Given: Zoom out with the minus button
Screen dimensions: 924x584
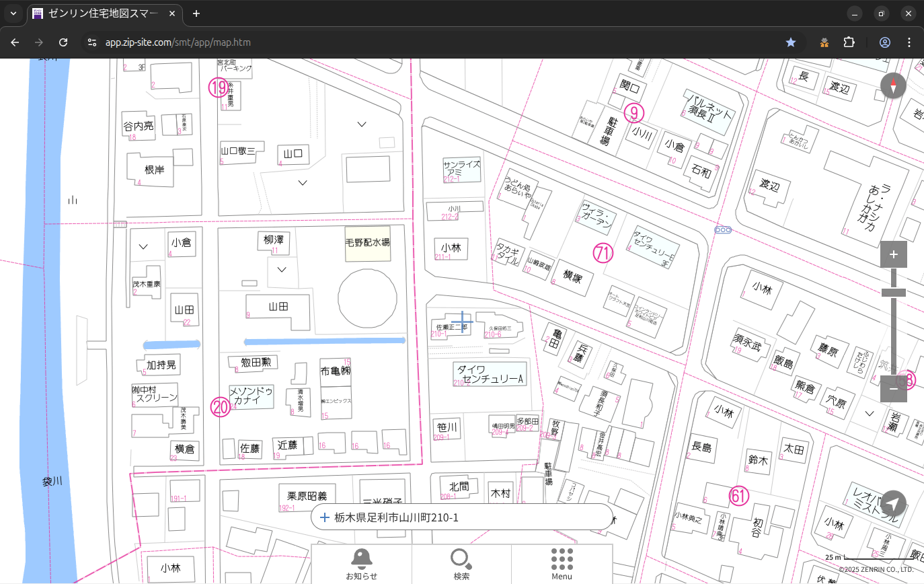Looking at the screenshot, I should (893, 389).
